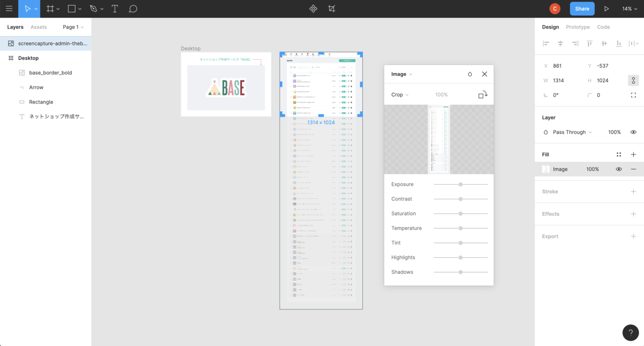The height and width of the screenshot is (346, 644).
Task: Select the Arrow layer
Action: (46, 87)
